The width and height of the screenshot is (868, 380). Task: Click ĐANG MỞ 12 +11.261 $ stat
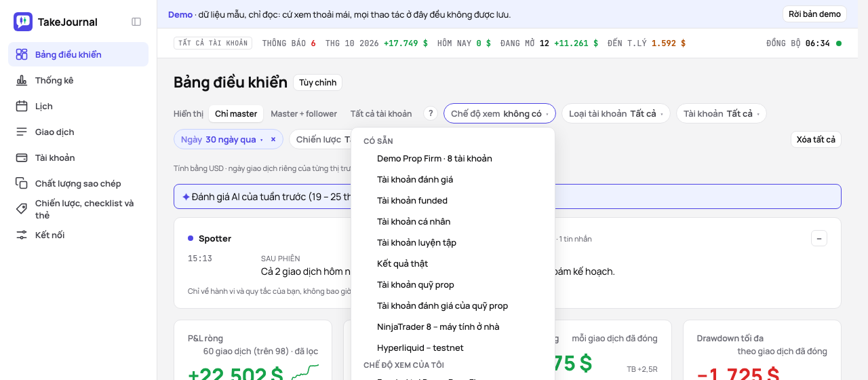pos(549,43)
